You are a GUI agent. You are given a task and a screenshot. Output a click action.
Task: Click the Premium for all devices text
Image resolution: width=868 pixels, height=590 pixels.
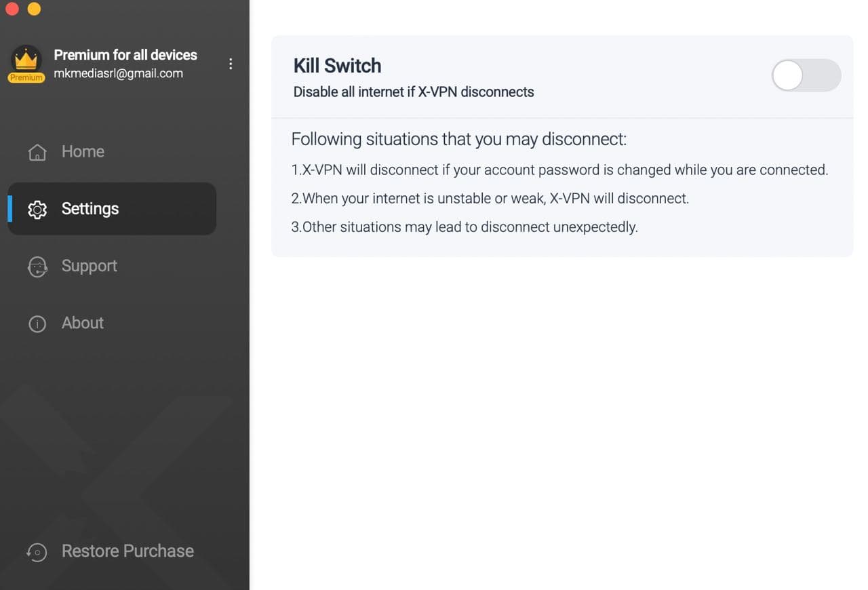pos(125,55)
